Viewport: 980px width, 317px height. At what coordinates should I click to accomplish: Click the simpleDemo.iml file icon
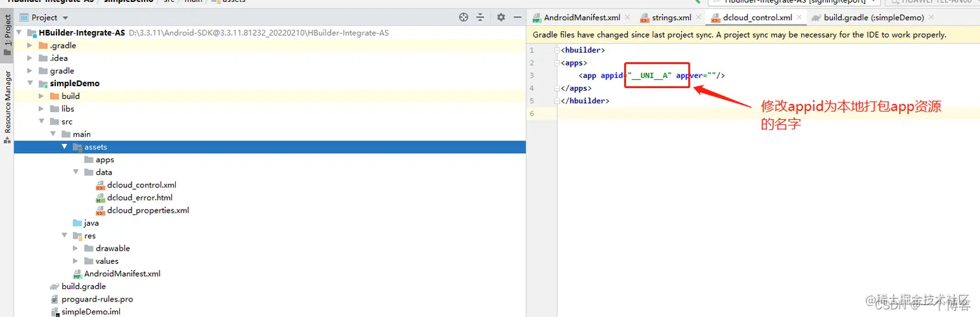point(54,312)
